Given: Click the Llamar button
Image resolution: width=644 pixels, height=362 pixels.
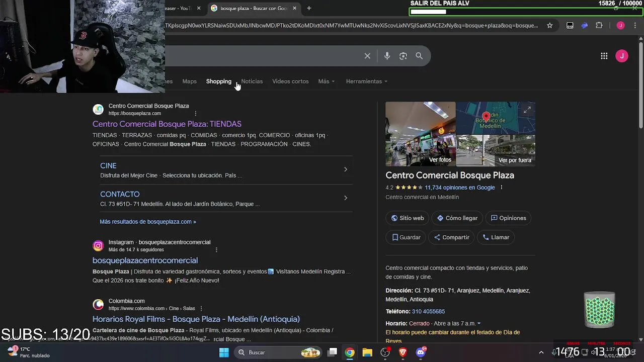Looking at the screenshot, I should [x=496, y=237].
